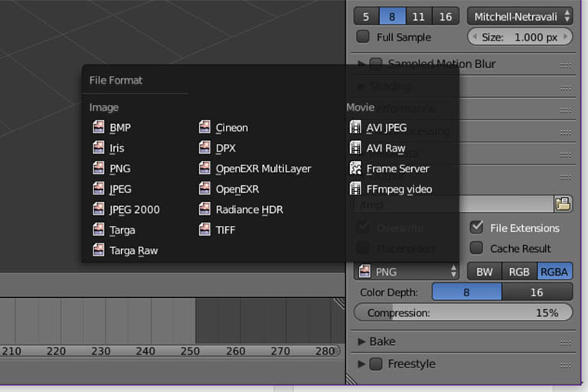The width and height of the screenshot is (588, 392).
Task: Click the TIFF format image icon
Action: (x=204, y=230)
